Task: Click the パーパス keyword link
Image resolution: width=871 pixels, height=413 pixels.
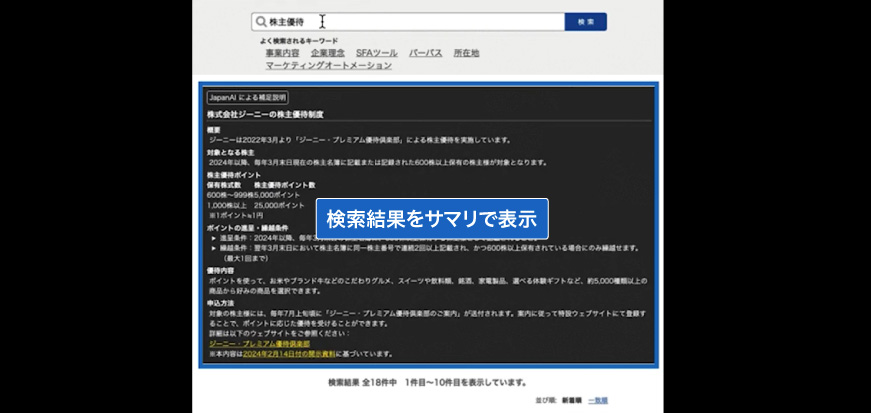Action: pos(426,53)
